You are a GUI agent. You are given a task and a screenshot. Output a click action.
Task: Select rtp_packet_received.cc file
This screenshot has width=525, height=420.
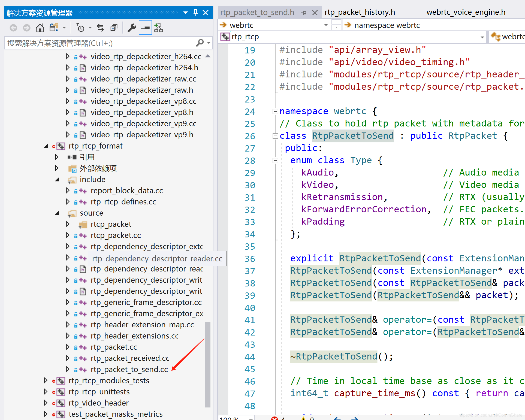tap(130, 358)
